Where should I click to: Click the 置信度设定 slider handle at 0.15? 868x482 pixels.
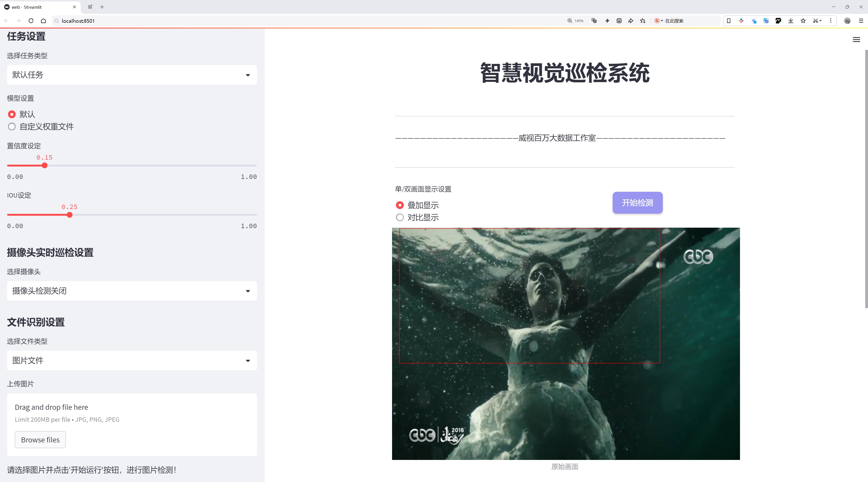[45, 166]
